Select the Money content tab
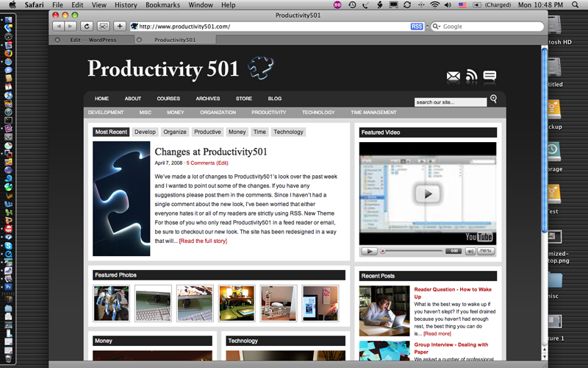 [237, 132]
